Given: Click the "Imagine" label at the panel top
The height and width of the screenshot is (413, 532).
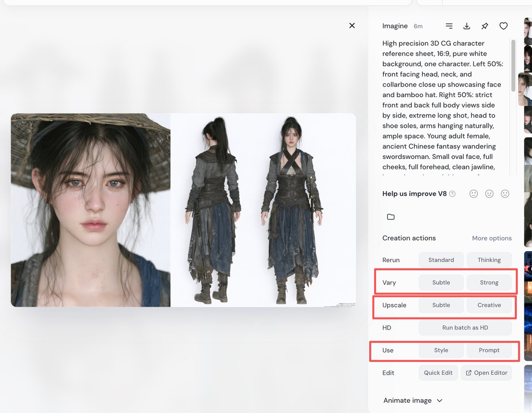Looking at the screenshot, I should click(395, 26).
